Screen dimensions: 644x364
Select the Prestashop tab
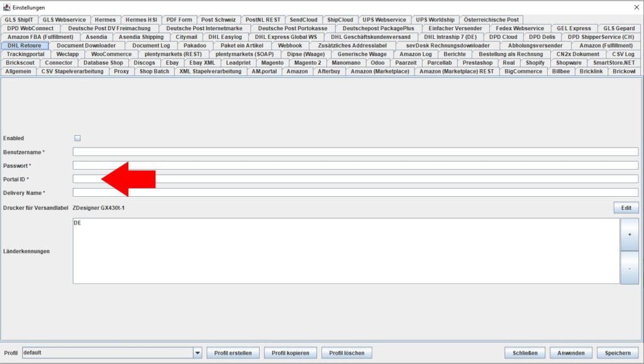point(477,63)
